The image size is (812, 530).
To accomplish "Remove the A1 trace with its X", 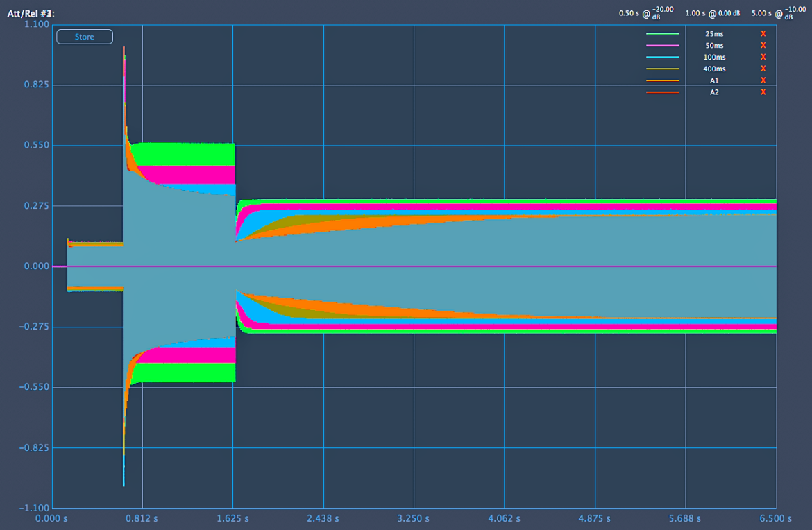I will [763, 80].
